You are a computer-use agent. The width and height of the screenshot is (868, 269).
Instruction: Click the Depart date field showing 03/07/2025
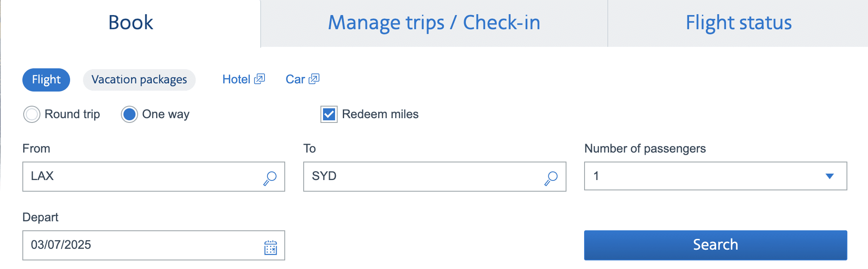[x=129, y=245]
